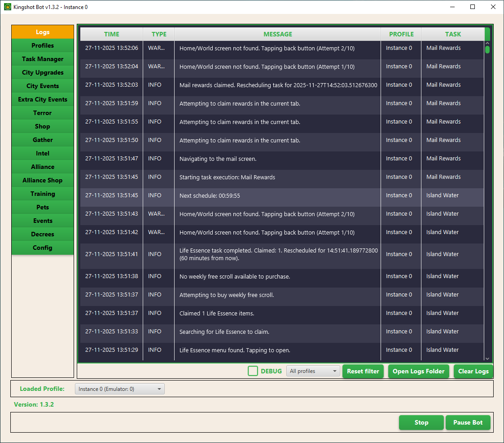504x443 pixels.
Task: Click the PROFILE column header
Action: (x=401, y=34)
